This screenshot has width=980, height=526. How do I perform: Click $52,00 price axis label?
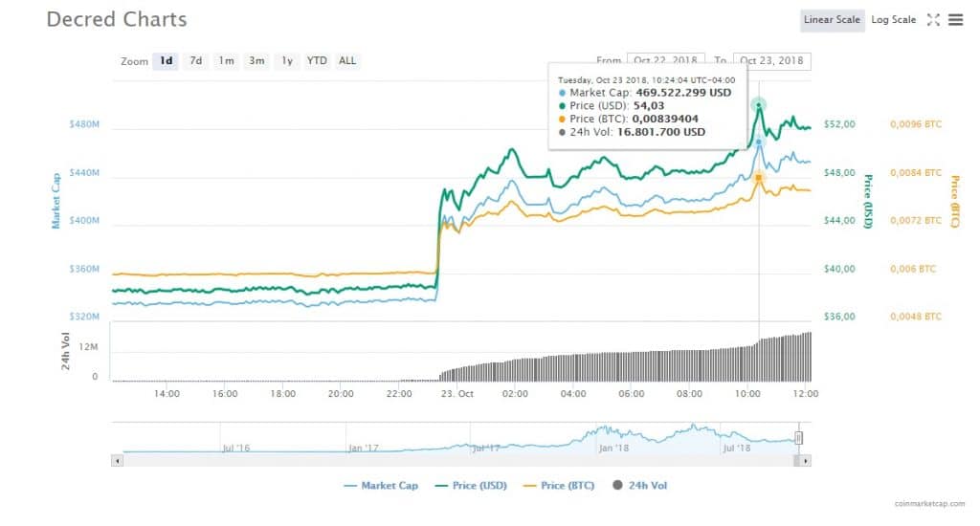pyautogui.click(x=839, y=124)
